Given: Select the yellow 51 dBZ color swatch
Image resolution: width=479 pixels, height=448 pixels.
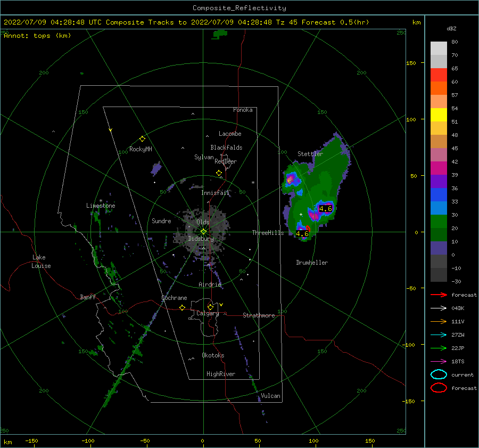Looking at the screenshot, I should pyautogui.click(x=439, y=115).
